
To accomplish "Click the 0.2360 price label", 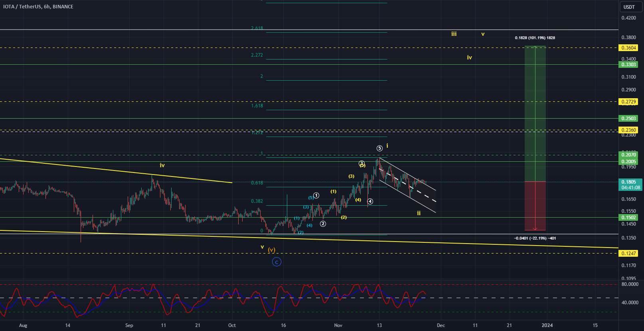I will [628, 130].
